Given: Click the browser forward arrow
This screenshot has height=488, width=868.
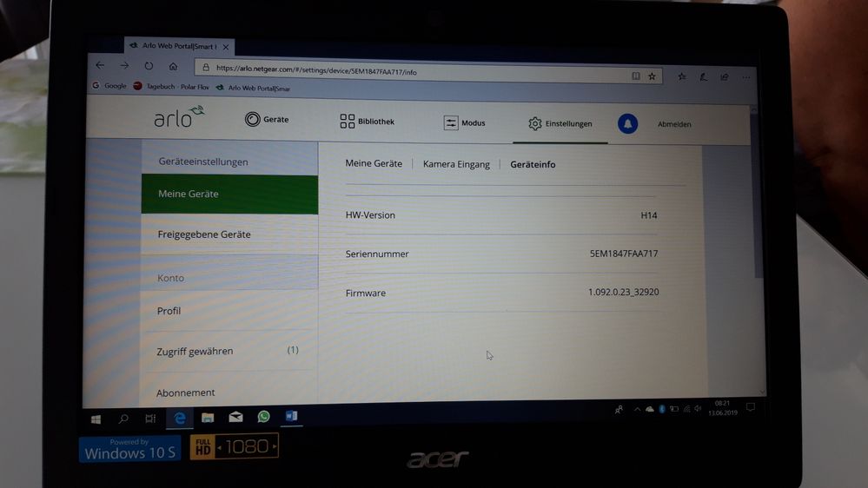Looking at the screenshot, I should [124, 65].
